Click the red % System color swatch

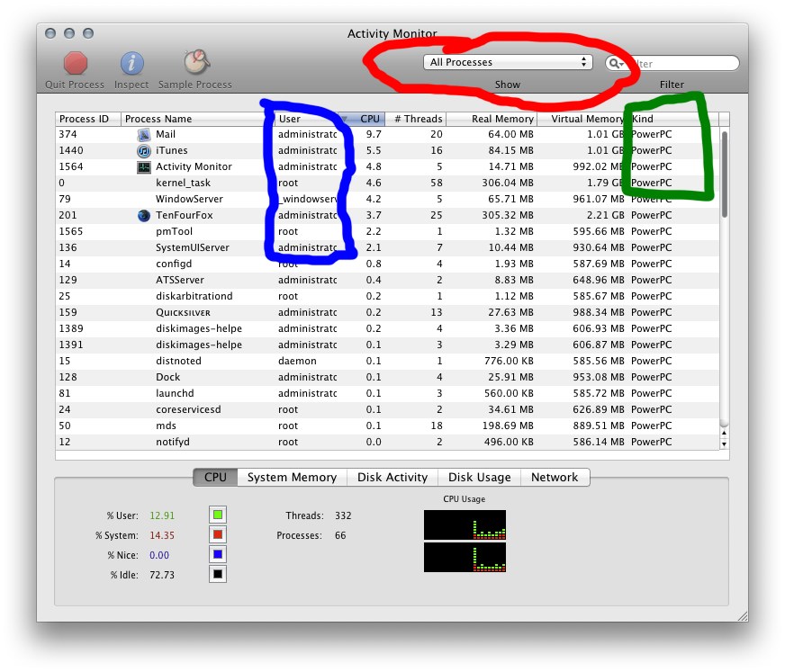(218, 535)
